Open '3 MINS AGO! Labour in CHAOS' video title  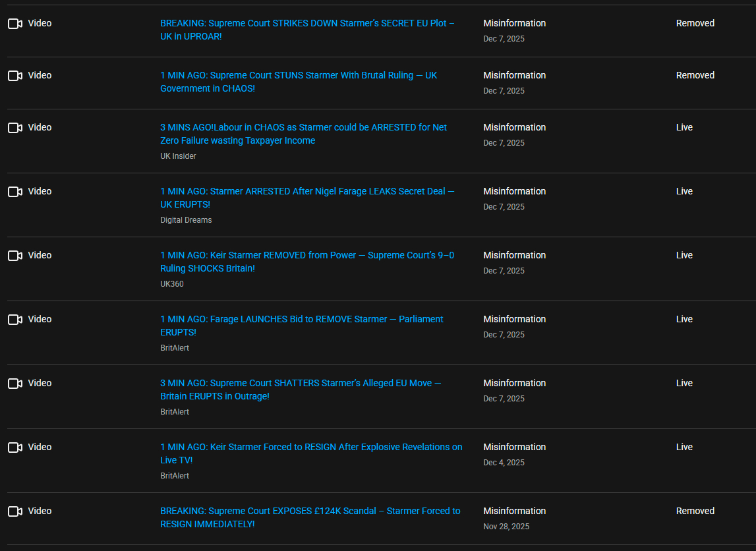coord(303,128)
